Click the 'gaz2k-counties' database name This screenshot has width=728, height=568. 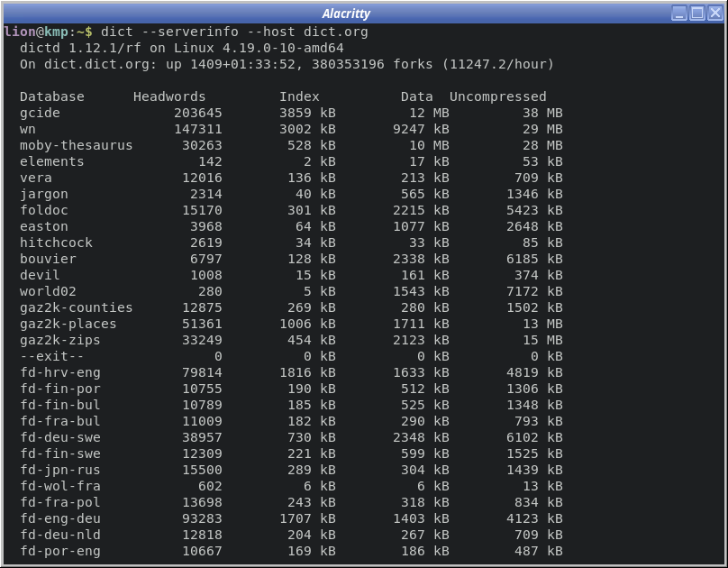coord(77,307)
